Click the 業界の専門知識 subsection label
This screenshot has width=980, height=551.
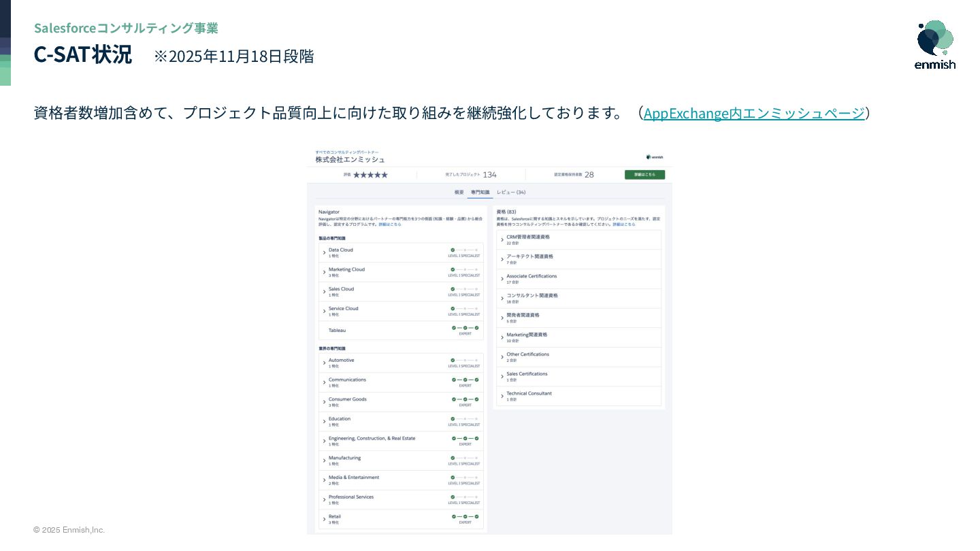pyautogui.click(x=332, y=348)
